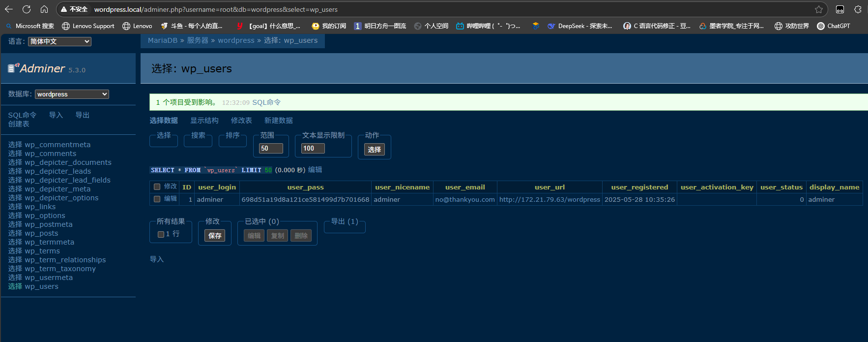Click 服务器 breadcrumb

click(x=198, y=40)
